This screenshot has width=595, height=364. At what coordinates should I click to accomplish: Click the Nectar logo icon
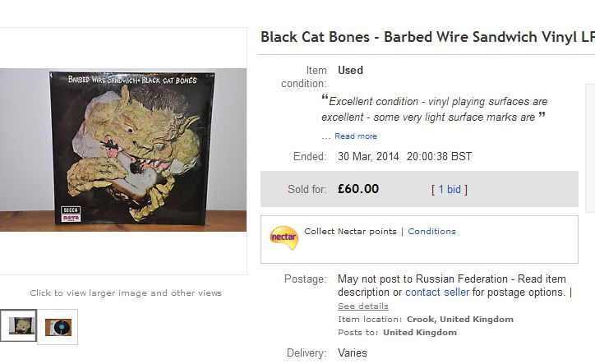(284, 237)
